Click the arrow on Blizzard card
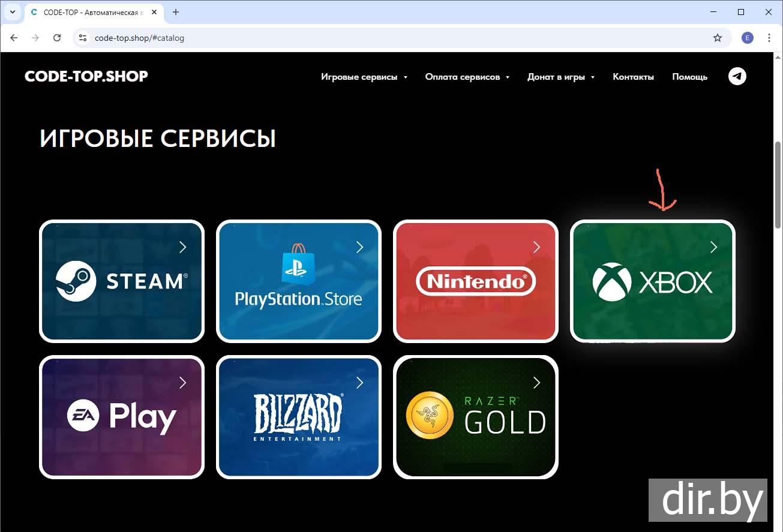This screenshot has height=532, width=783. coord(359,383)
